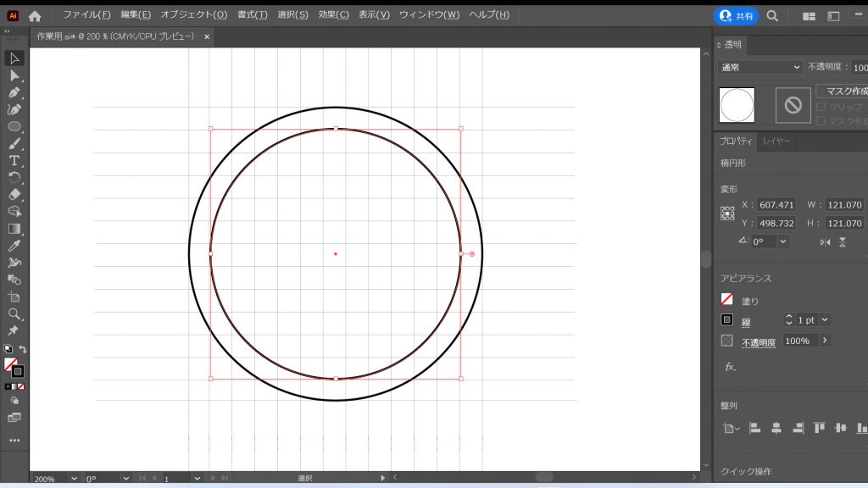Viewport: 868px width, 488px height.
Task: Toggle the クリップ checkbox
Action: [821, 106]
